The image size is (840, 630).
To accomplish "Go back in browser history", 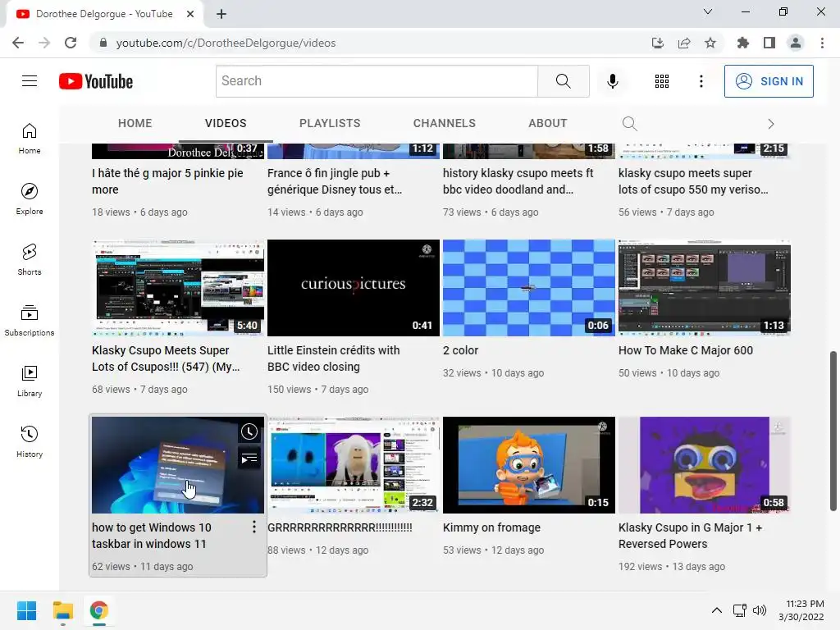I will (18, 43).
